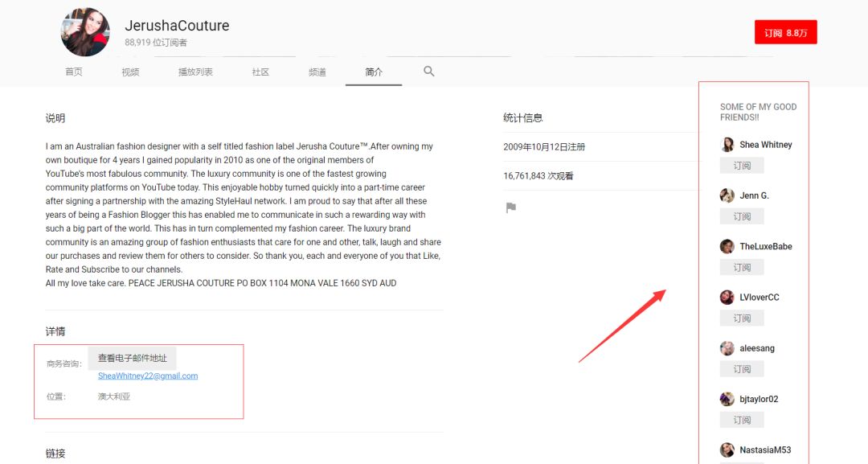The height and width of the screenshot is (464, 868).
Task: Click aleesang's avatar icon
Action: pyautogui.click(x=727, y=348)
